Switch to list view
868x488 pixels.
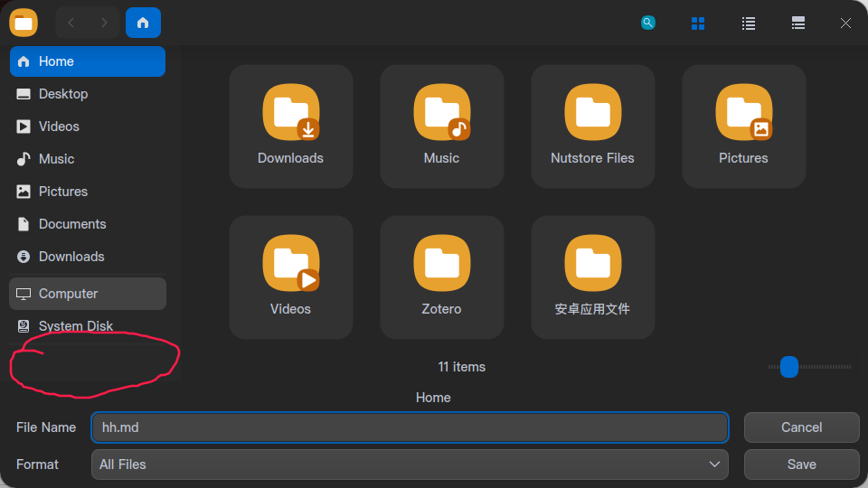pos(749,23)
